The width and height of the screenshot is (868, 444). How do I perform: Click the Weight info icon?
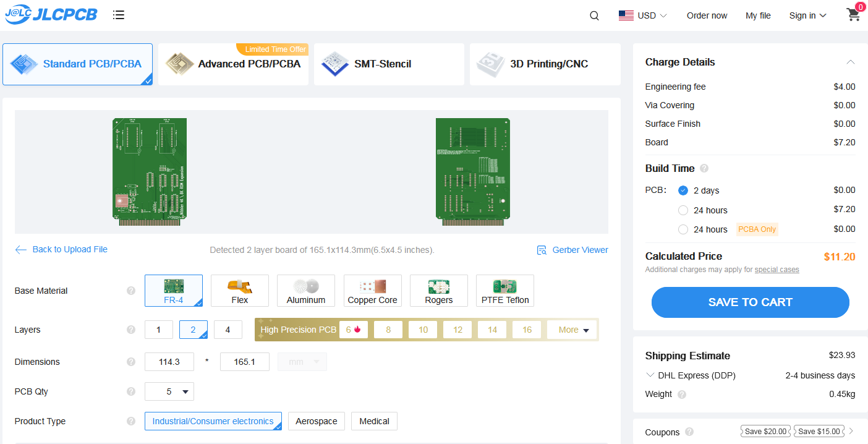pos(682,395)
